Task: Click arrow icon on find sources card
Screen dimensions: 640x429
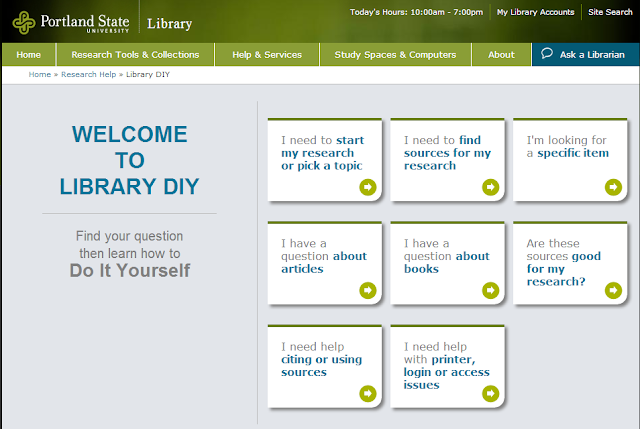Action: tap(490, 187)
